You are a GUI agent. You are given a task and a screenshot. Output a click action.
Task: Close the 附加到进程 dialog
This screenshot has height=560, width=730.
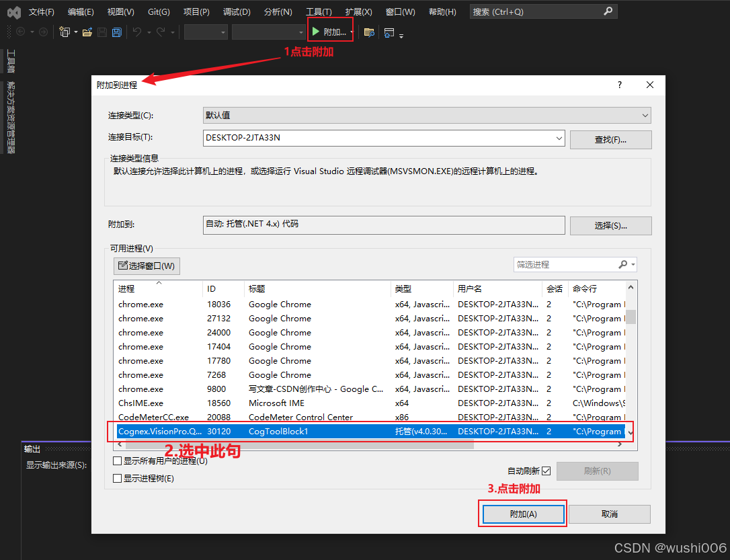click(650, 85)
